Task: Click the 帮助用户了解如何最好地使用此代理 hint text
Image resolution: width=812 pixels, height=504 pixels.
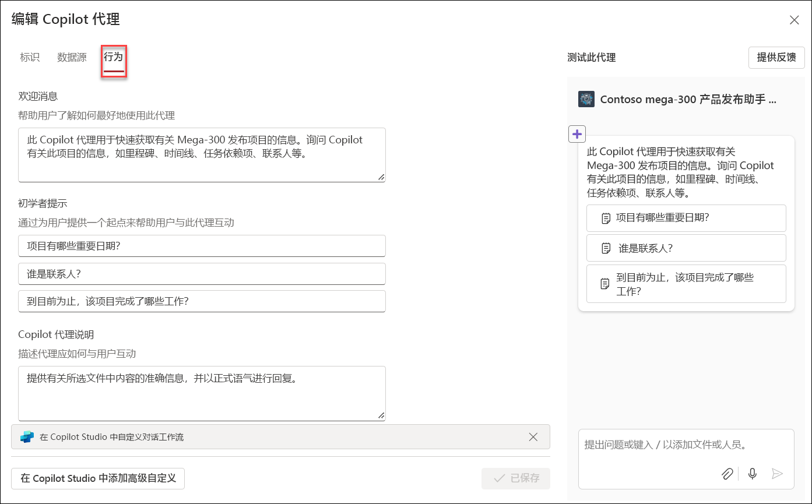Action: (x=96, y=115)
